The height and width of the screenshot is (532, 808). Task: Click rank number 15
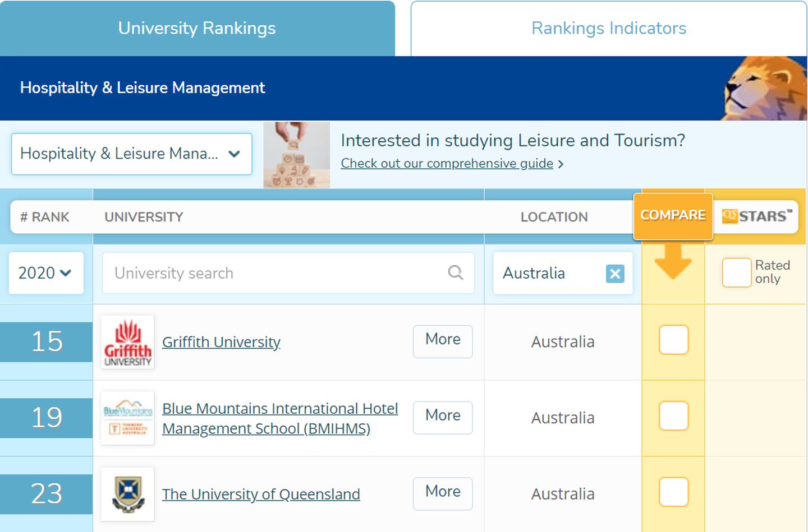(x=47, y=342)
